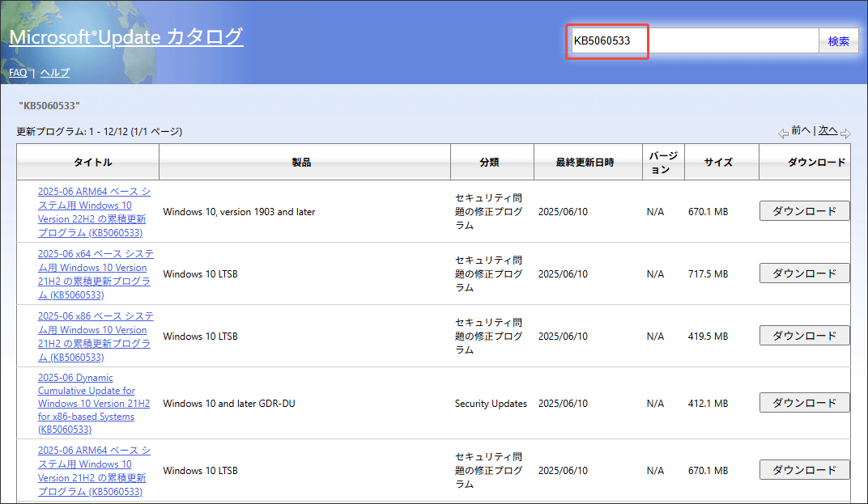Image resolution: width=868 pixels, height=504 pixels.
Task: Select N/A version in the x64 row
Action: tap(655, 274)
